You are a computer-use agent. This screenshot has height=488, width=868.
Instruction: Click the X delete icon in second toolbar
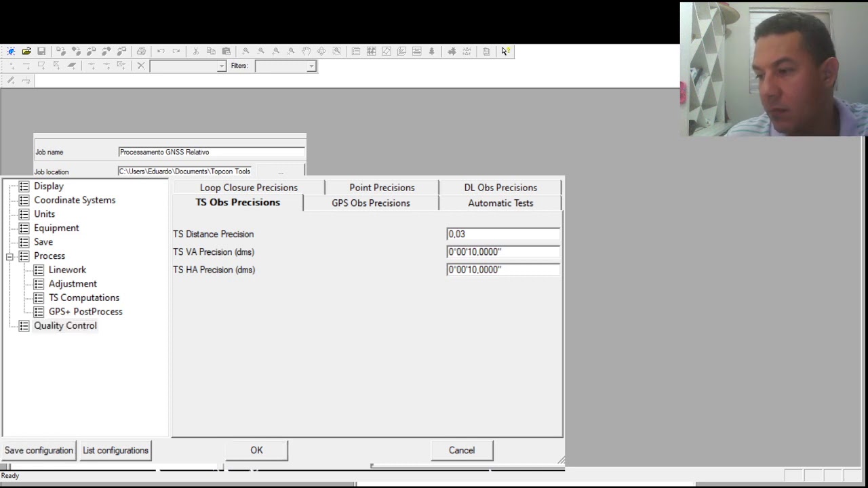click(141, 66)
